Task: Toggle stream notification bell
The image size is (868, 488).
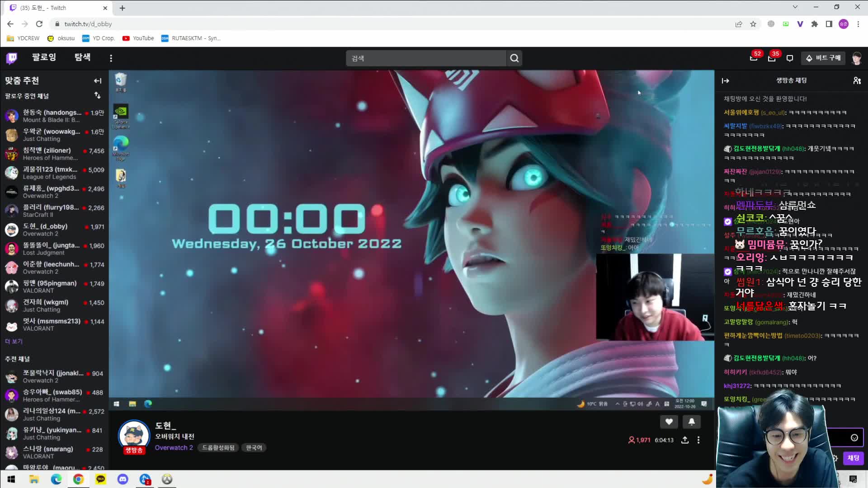Action: pyautogui.click(x=692, y=422)
